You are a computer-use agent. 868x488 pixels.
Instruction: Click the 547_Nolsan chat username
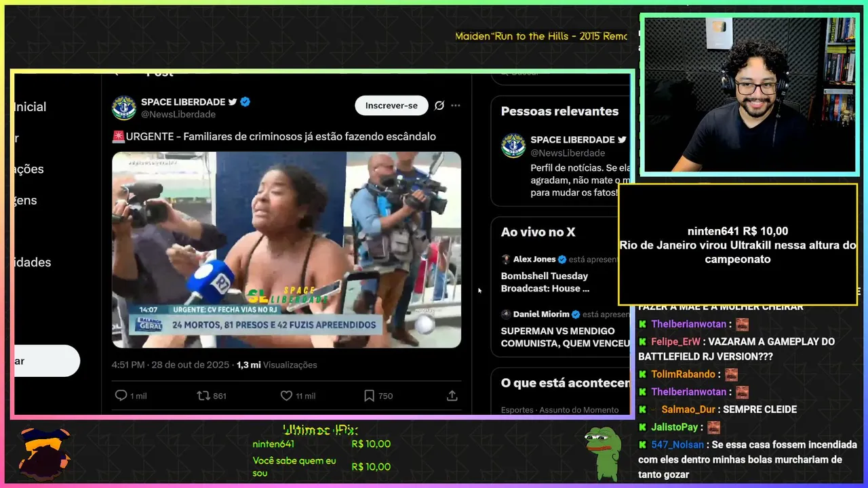[x=678, y=445]
